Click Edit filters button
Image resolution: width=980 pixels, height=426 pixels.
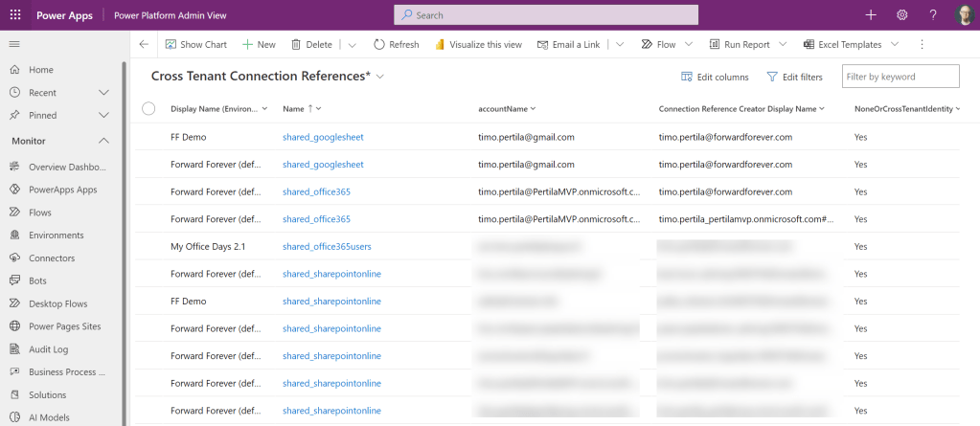pos(794,77)
